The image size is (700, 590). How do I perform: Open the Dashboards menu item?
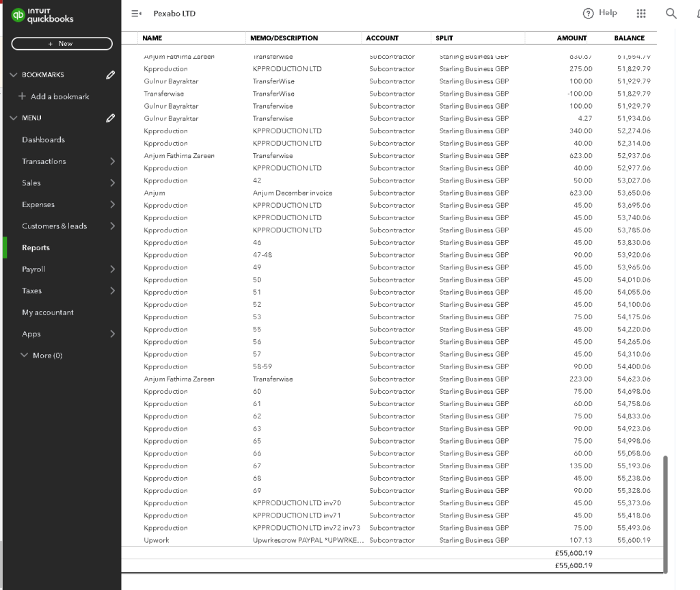43,139
